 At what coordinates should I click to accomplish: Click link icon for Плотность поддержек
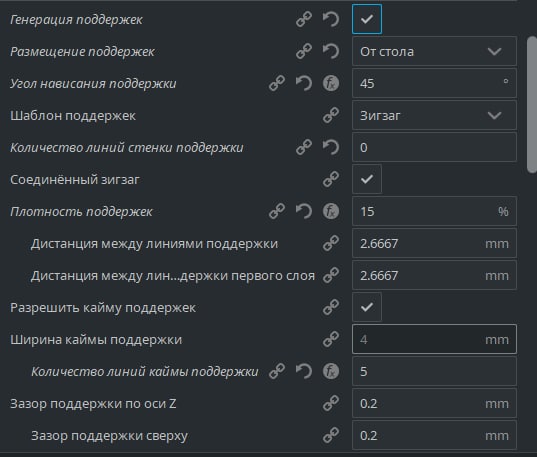(x=277, y=211)
